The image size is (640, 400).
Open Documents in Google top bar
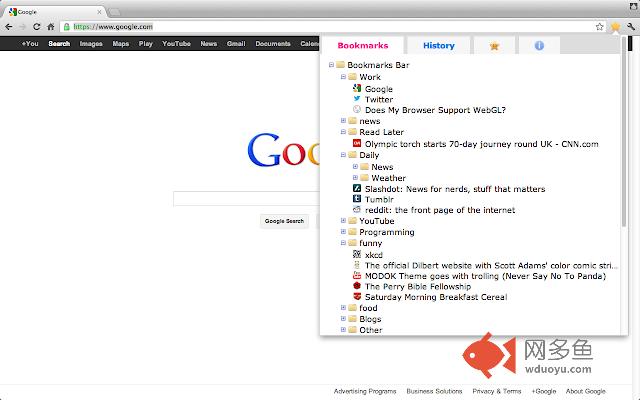(273, 43)
